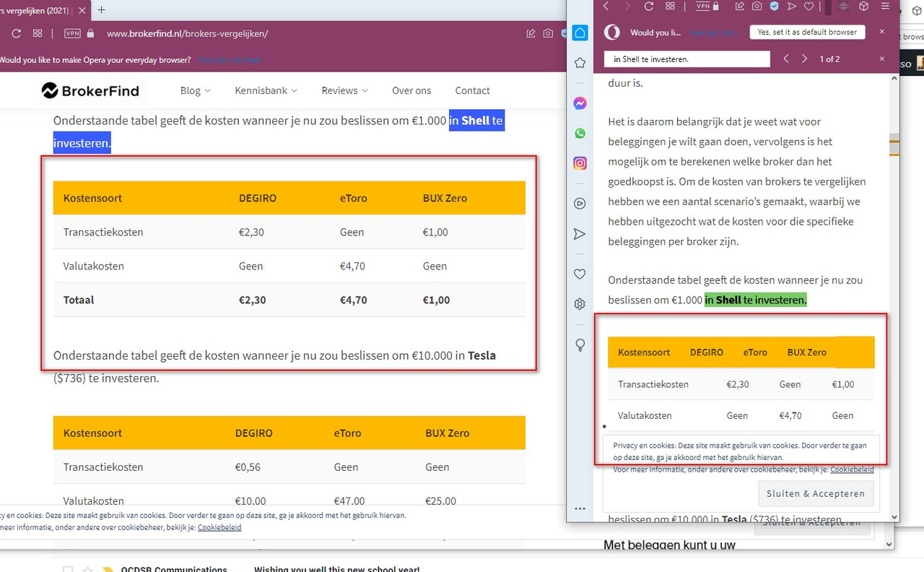Image resolution: width=924 pixels, height=572 pixels.
Task: Click the find-in-page search field
Action: click(687, 59)
